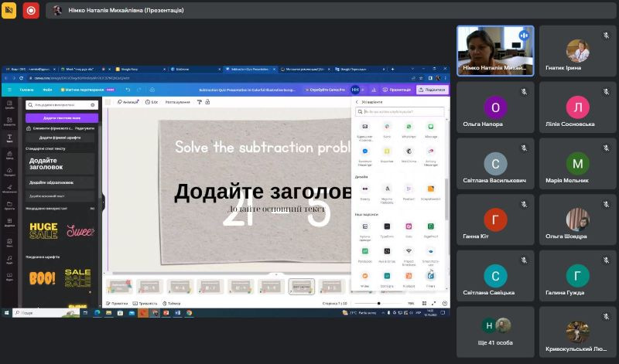Adjust the zoom slider handle
This screenshot has height=364, width=619.
point(378,303)
